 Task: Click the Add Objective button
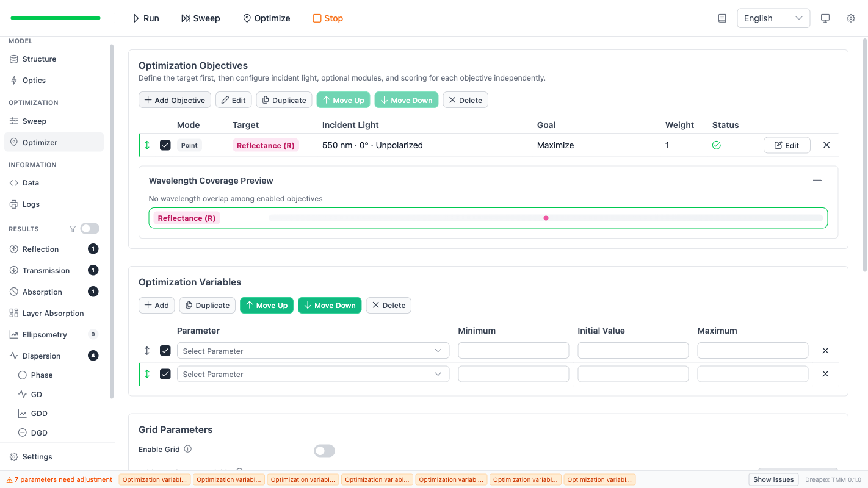coord(175,99)
